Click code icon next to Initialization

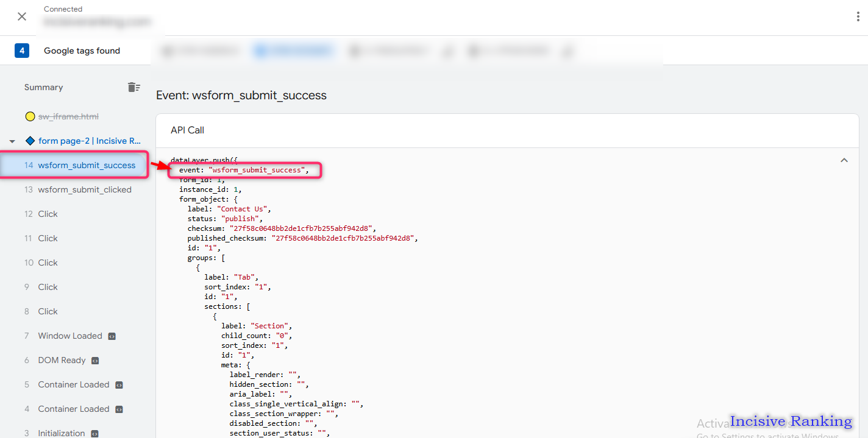click(94, 434)
